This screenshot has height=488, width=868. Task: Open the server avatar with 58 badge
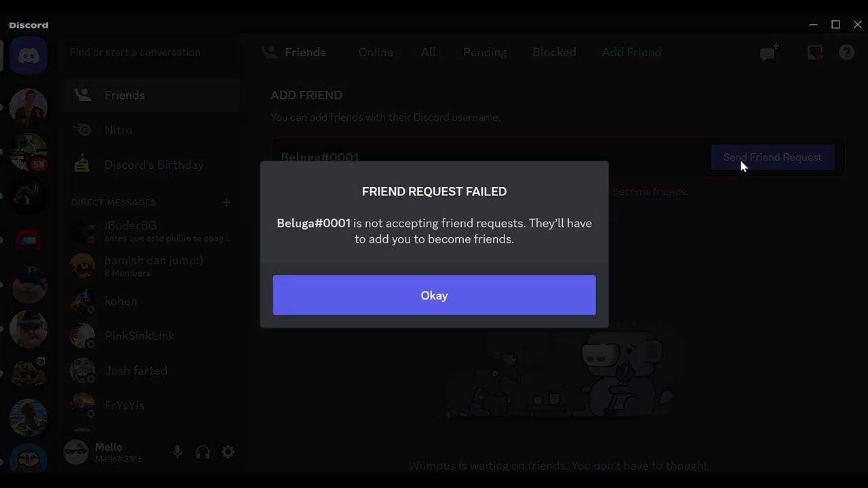pyautogui.click(x=28, y=152)
